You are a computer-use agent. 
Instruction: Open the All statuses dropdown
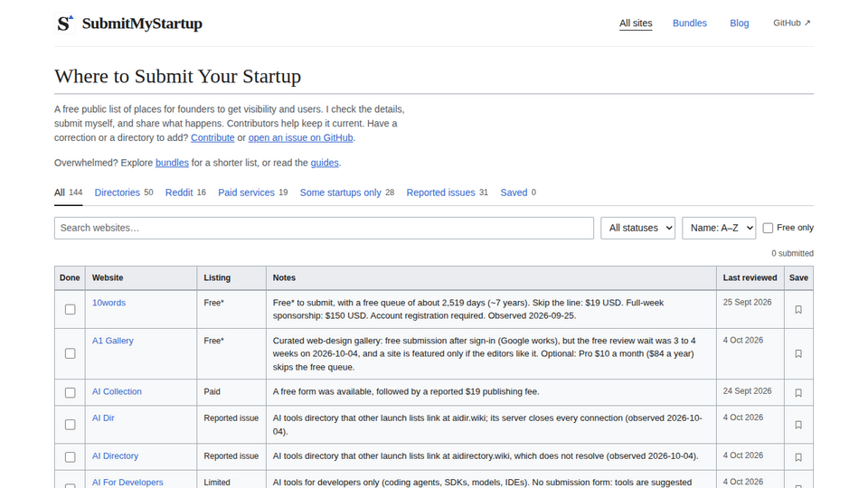(x=637, y=228)
